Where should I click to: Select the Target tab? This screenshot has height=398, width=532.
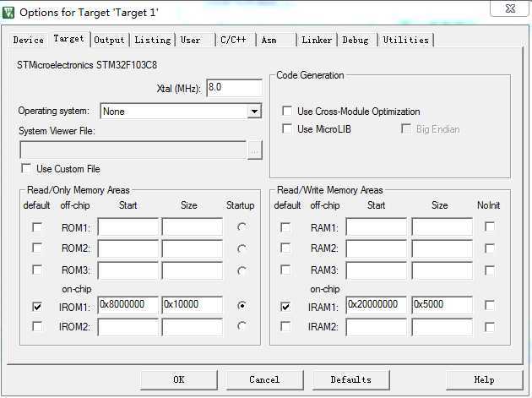coord(69,39)
